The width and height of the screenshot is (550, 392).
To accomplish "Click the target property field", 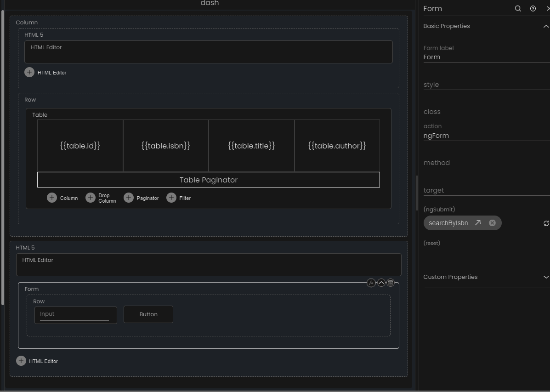I will 487,190.
